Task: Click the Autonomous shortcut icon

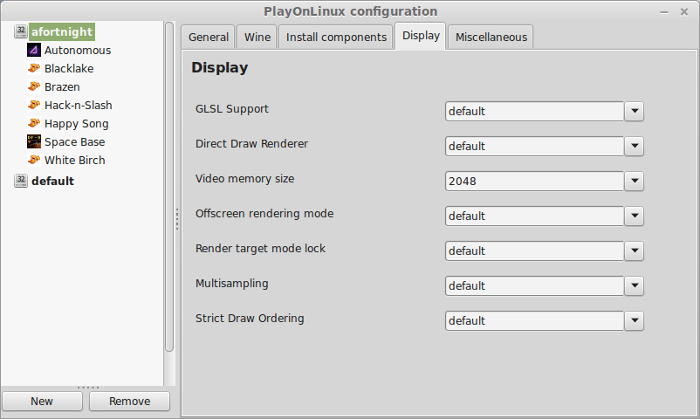Action: point(34,50)
